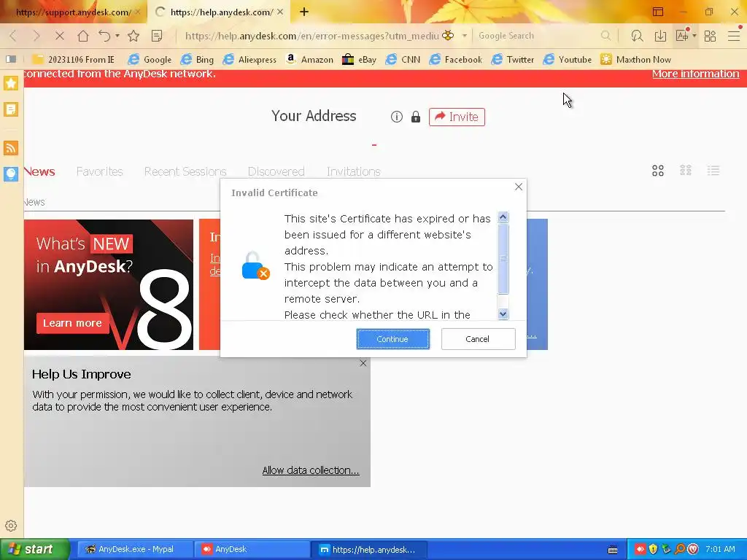The width and height of the screenshot is (747, 560).
Task: Open the notes sidebar icon
Action: 10,109
